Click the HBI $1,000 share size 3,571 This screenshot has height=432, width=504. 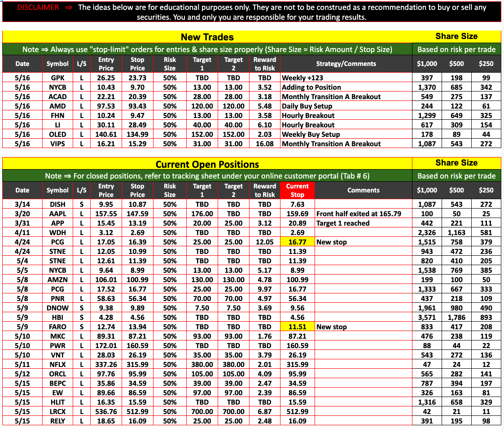[427, 318]
